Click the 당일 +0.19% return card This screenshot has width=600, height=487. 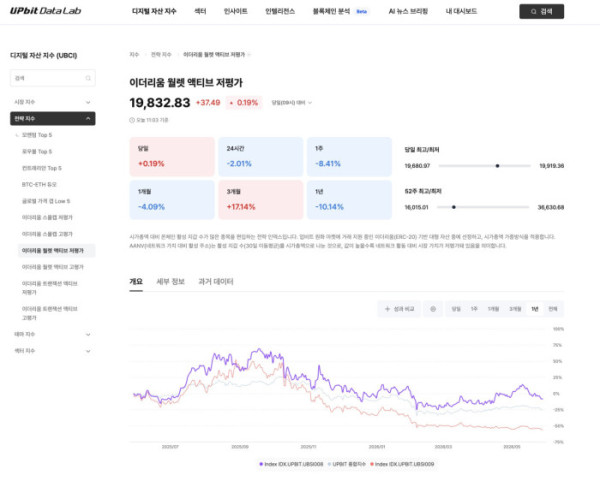coord(172,157)
